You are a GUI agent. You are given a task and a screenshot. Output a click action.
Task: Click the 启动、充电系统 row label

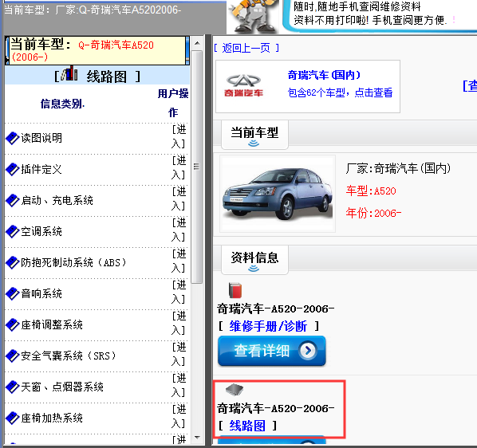click(57, 201)
